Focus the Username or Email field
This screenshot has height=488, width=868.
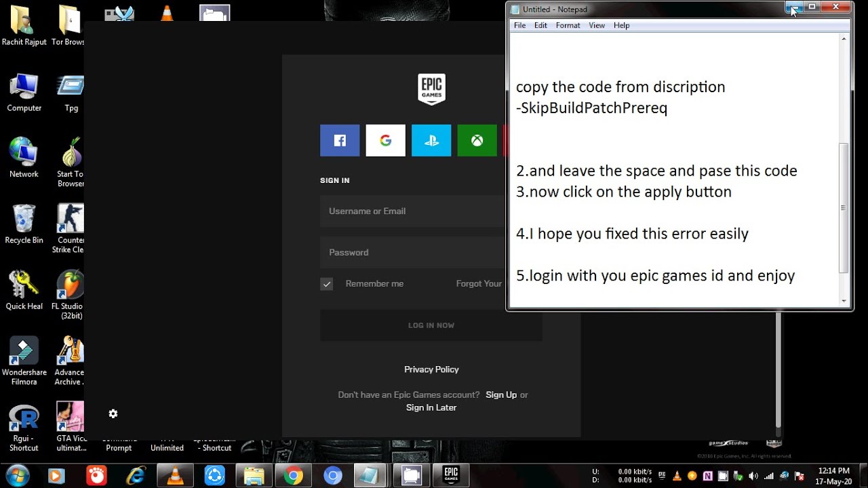[x=412, y=211]
